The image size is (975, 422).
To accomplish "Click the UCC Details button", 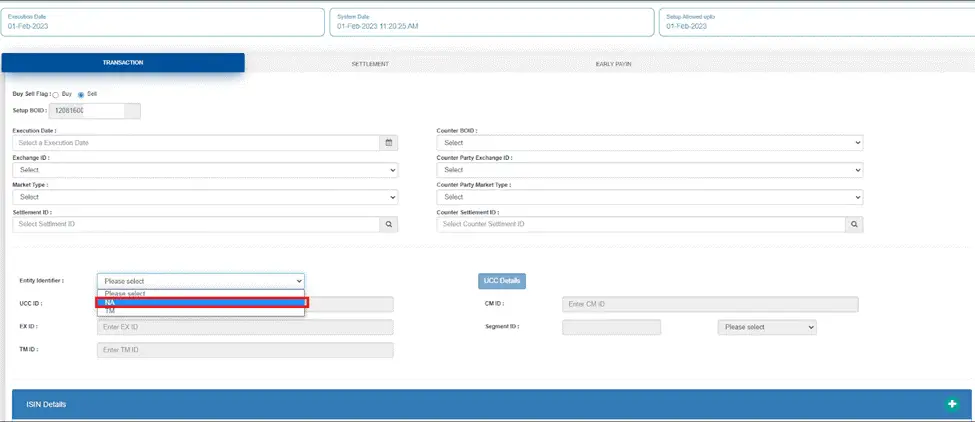I will pyautogui.click(x=502, y=281).
